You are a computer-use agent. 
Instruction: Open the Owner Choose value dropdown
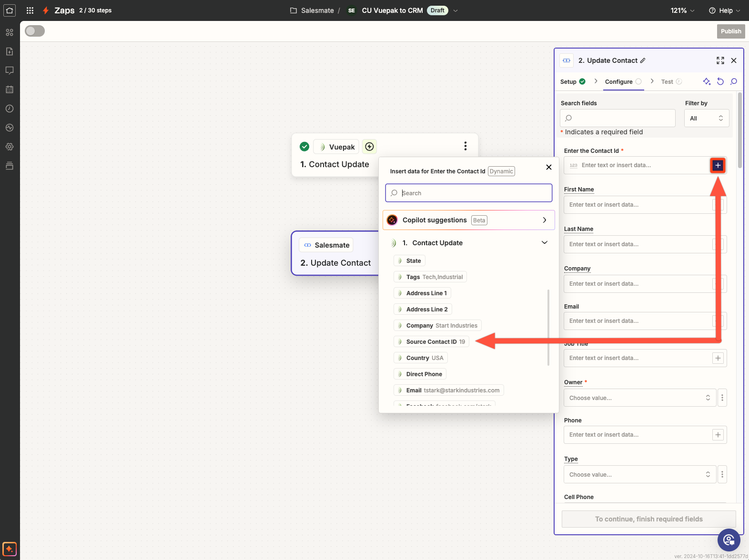click(639, 398)
